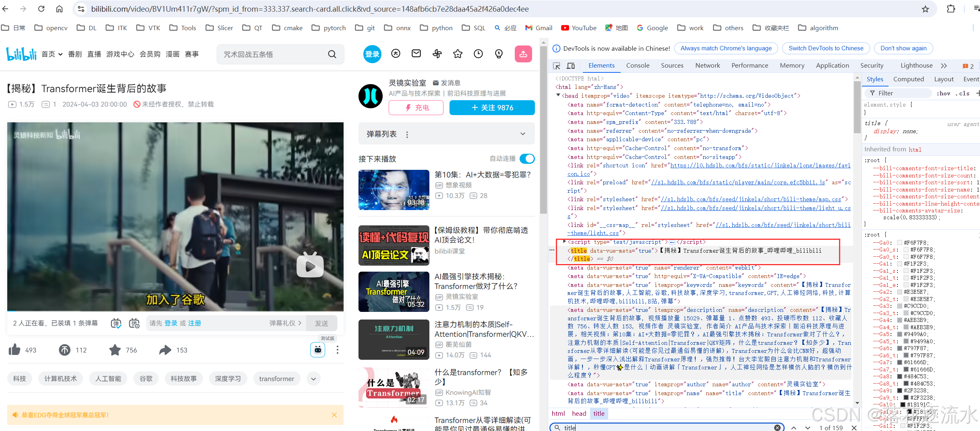The width and height of the screenshot is (980, 431).
Task: Open the messages envelope icon
Action: point(416,54)
